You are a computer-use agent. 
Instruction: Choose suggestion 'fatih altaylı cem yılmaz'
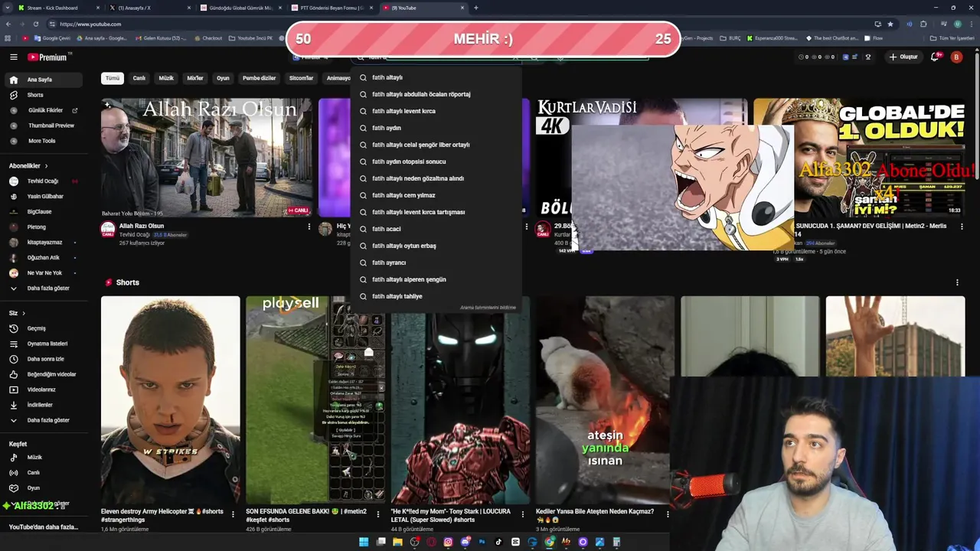[436, 195]
